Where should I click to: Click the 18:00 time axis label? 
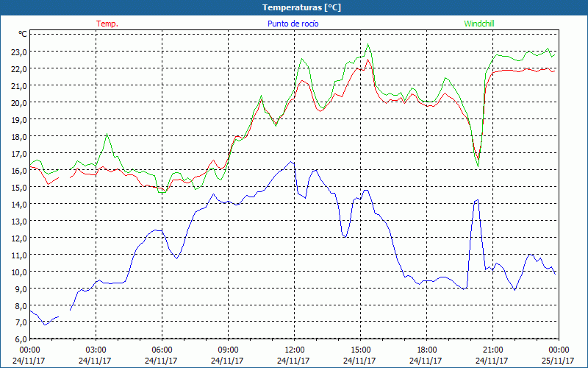pos(426,350)
